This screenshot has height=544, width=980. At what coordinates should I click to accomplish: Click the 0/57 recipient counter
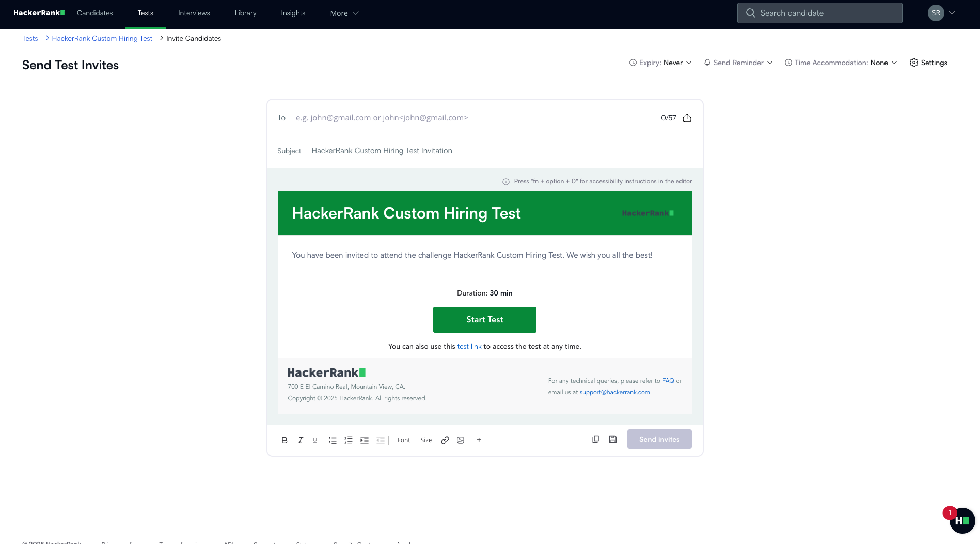click(669, 118)
